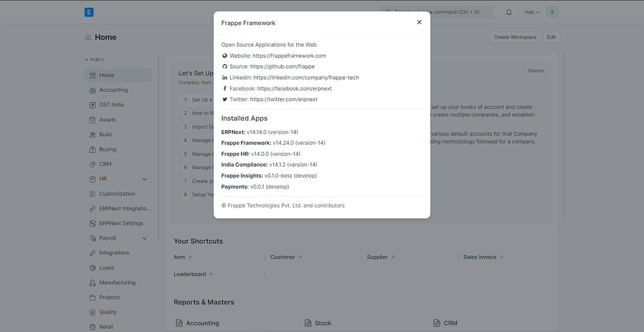The image size is (644, 332).
Task: Click the Edit workspace button
Action: pos(551,37)
